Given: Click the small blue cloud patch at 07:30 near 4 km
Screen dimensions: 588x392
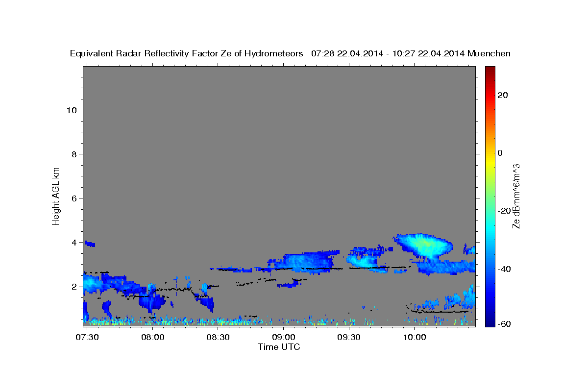Looking at the screenshot, I should tap(90, 244).
